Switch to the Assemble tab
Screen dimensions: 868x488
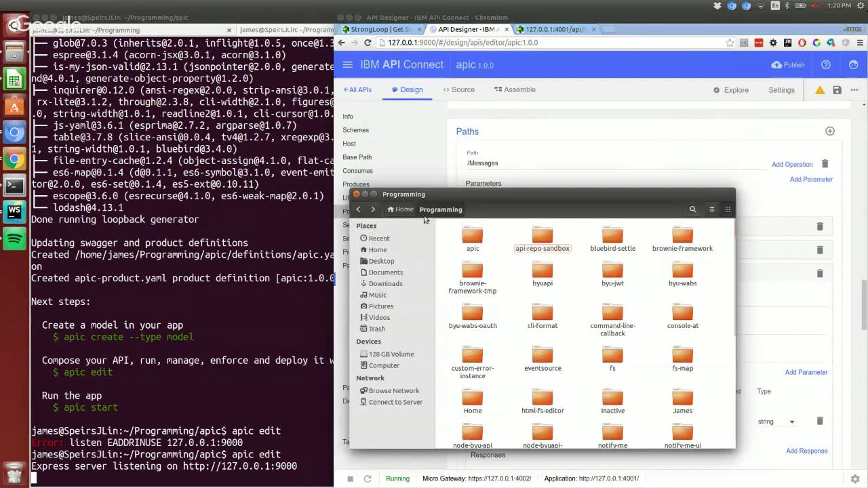click(x=515, y=90)
